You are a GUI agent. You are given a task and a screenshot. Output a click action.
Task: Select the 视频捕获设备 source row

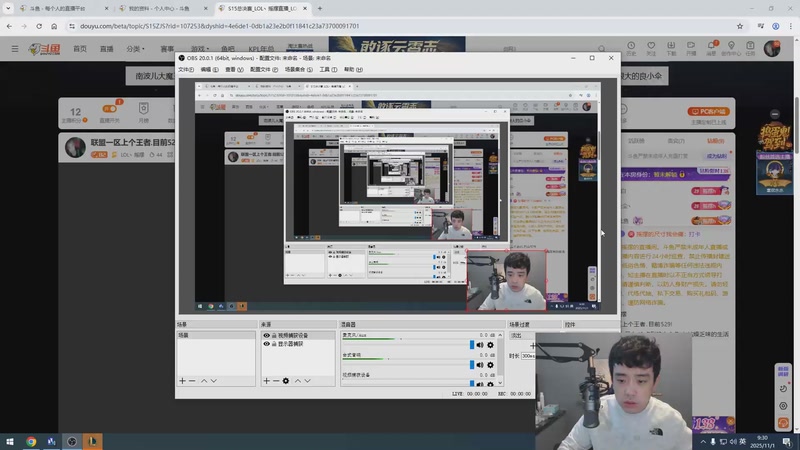298,336
